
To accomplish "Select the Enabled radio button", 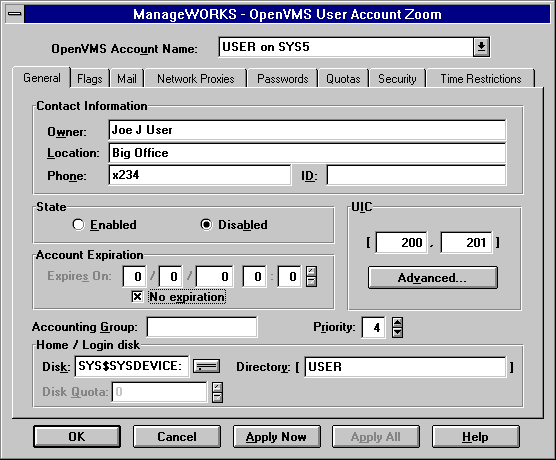I will coord(78,225).
